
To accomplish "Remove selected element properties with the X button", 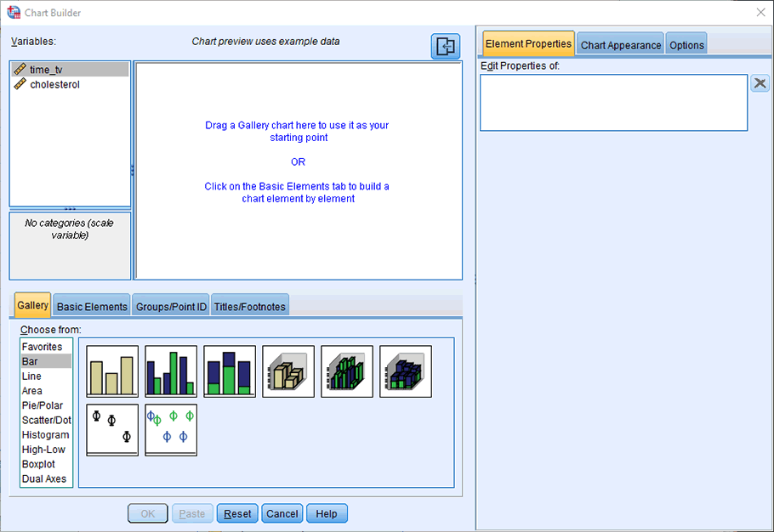I will (760, 82).
